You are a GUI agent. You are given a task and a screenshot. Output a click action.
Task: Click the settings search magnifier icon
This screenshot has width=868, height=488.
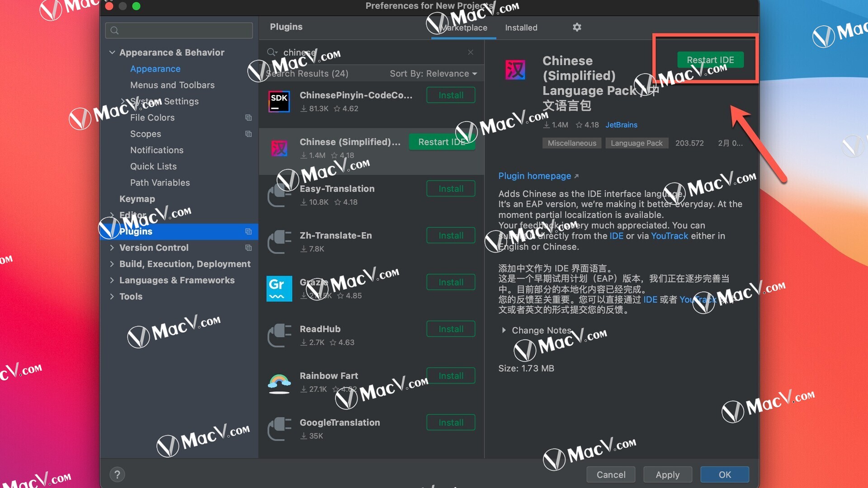[114, 30]
